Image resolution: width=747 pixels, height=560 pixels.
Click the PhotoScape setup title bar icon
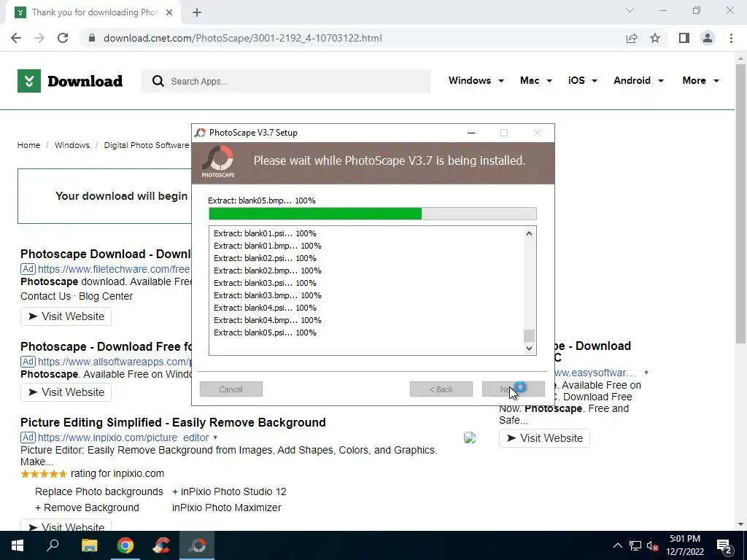(200, 133)
